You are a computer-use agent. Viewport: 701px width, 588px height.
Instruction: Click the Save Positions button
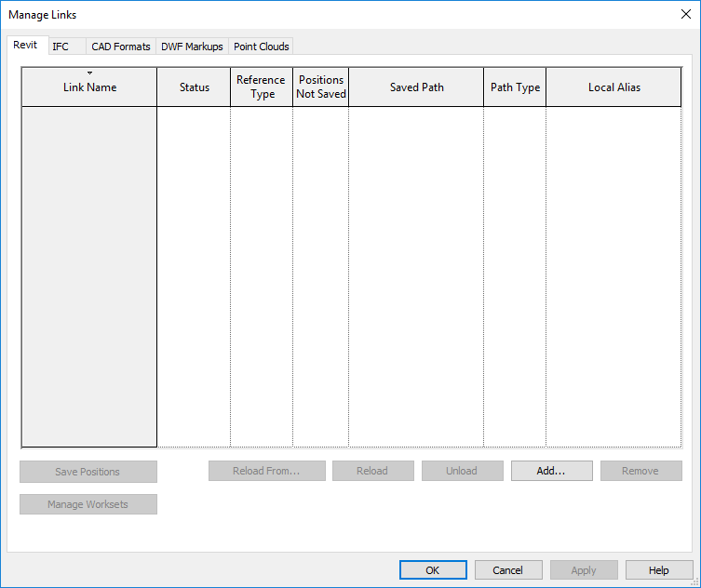point(88,472)
